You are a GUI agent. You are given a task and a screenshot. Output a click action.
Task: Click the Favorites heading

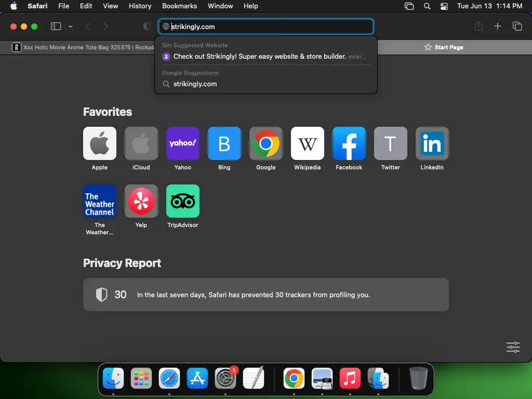pos(108,112)
